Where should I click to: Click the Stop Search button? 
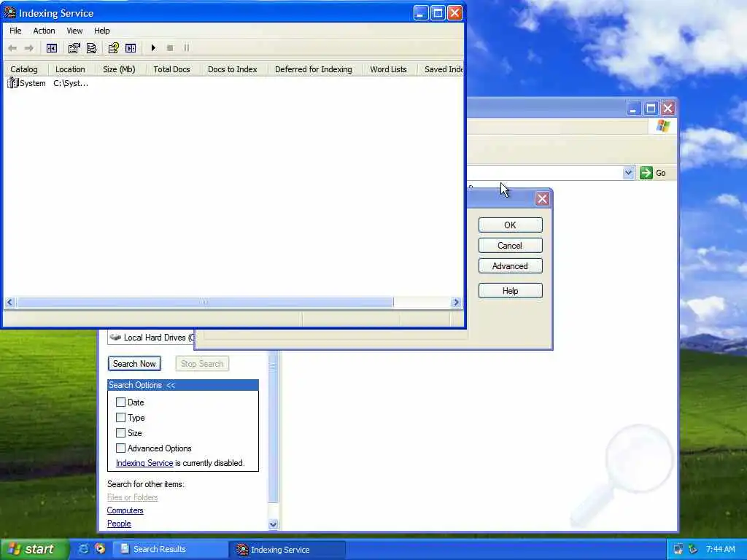pos(202,364)
